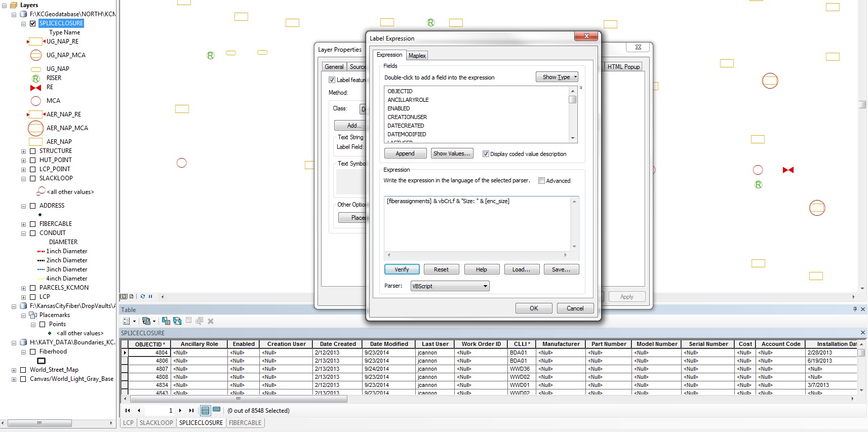Click the AER_NAP_MCA symbol in legend
The image size is (868, 432).
pyautogui.click(x=36, y=128)
